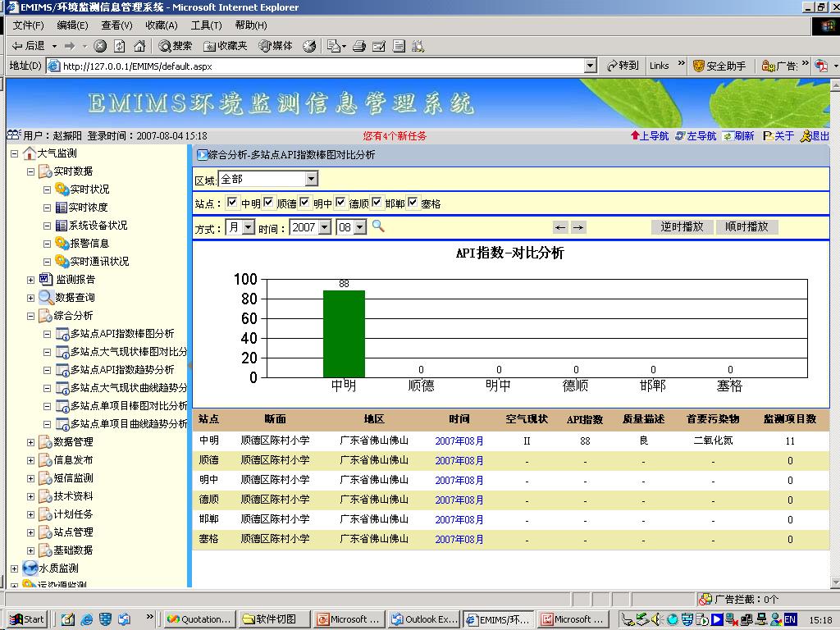Open the month dropdown showing 08

pos(351,228)
